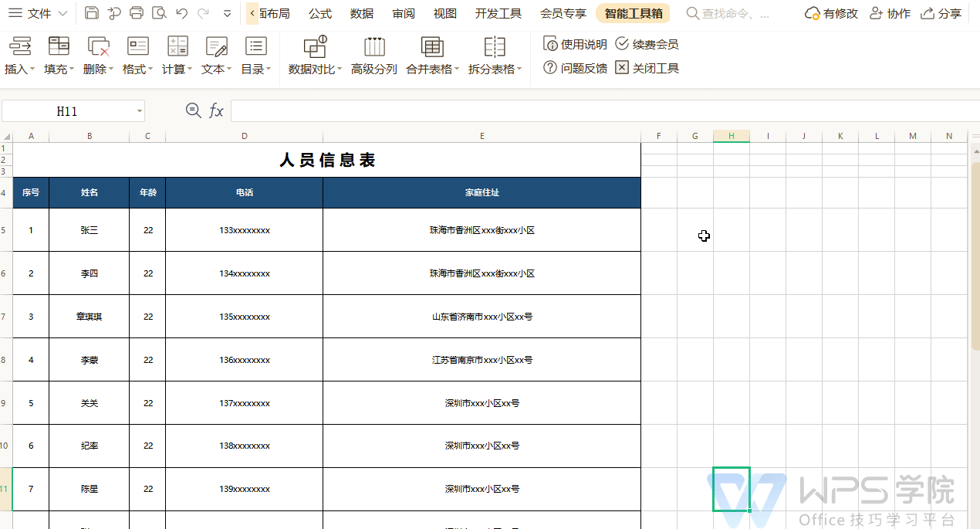Switch to the 公式 tab
The height and width of the screenshot is (529, 980).
pyautogui.click(x=320, y=13)
